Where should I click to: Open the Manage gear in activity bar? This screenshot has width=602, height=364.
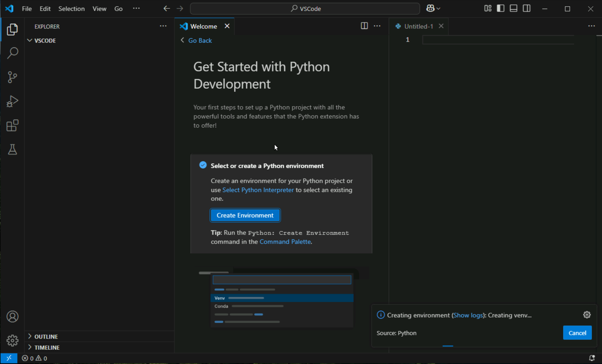(x=13, y=340)
